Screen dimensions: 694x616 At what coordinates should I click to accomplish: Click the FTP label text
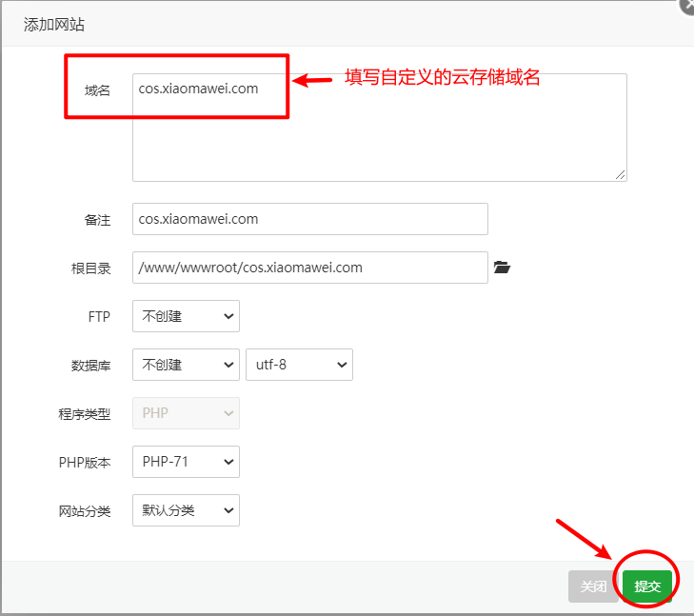point(99,317)
